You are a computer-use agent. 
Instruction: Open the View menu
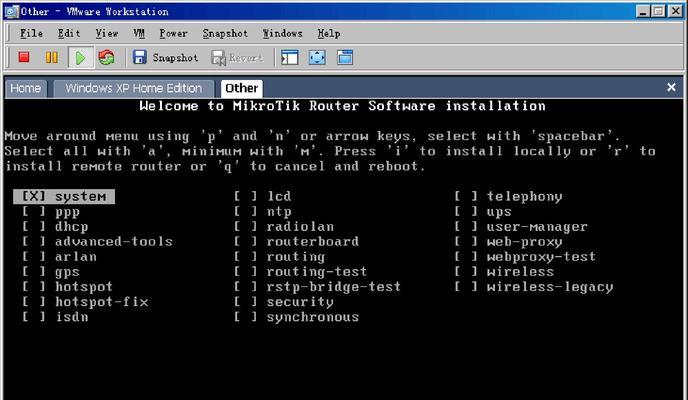click(x=107, y=33)
